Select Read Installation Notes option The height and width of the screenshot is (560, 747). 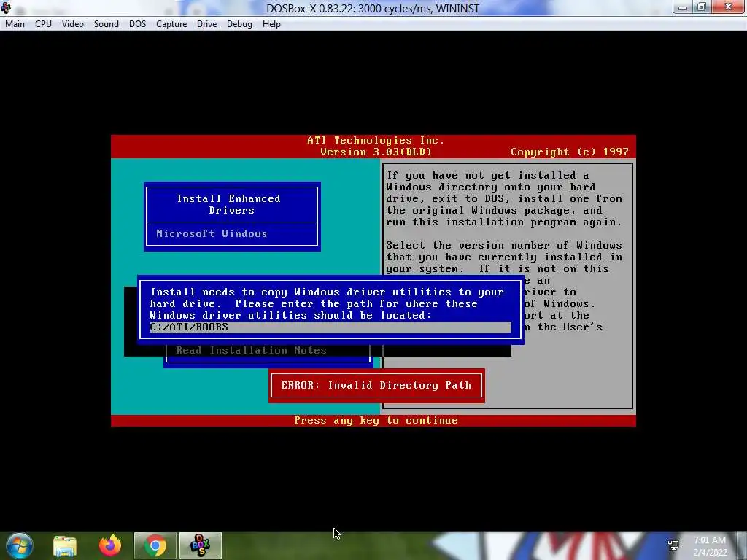click(x=251, y=351)
